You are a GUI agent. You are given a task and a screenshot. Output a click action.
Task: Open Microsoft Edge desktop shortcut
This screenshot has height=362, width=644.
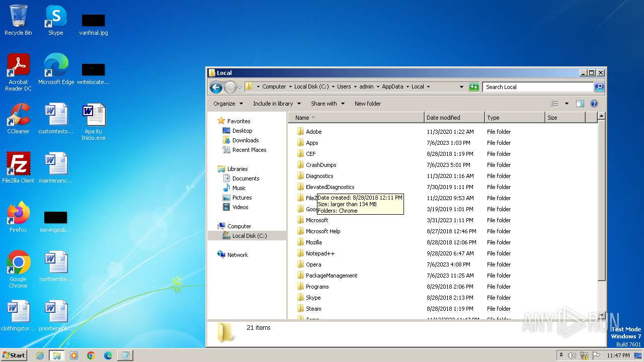[56, 69]
